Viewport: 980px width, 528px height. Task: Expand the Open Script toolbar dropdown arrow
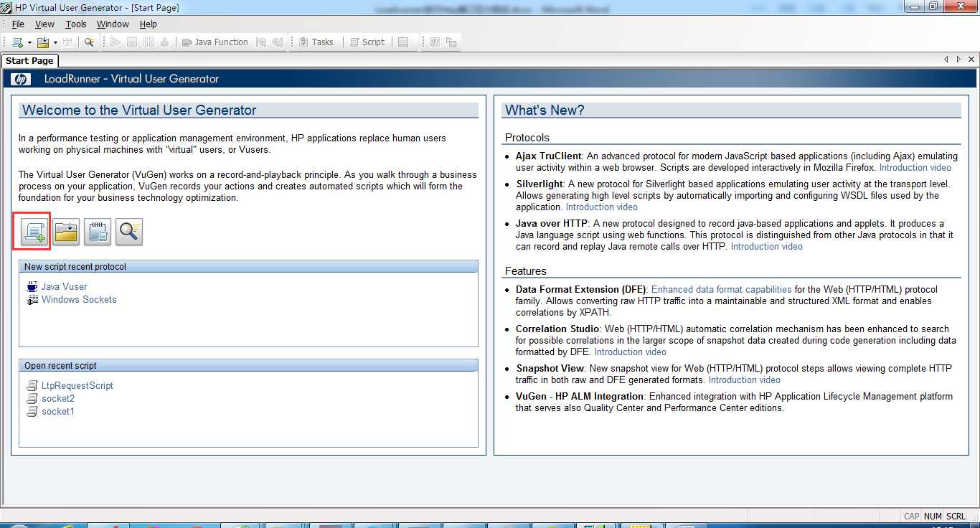(55, 42)
